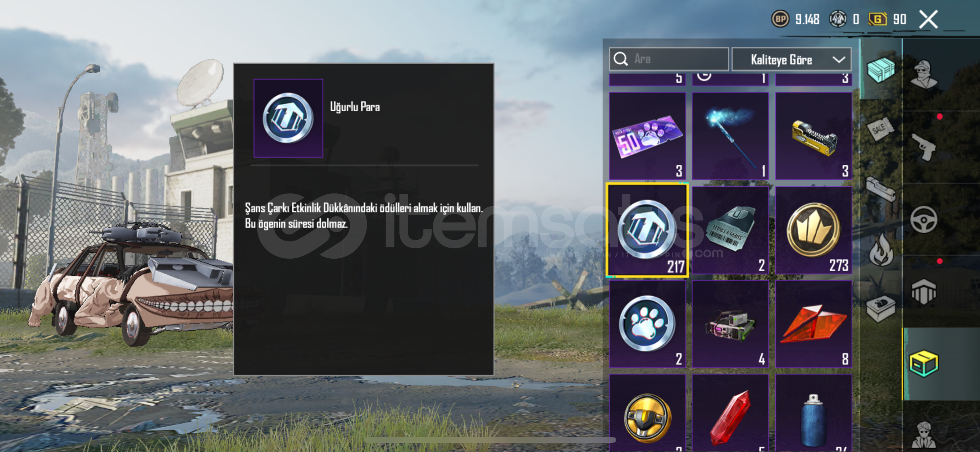Viewport: 980px width, 452px height.
Task: Select the golden steering wheel item
Action: tap(647, 413)
